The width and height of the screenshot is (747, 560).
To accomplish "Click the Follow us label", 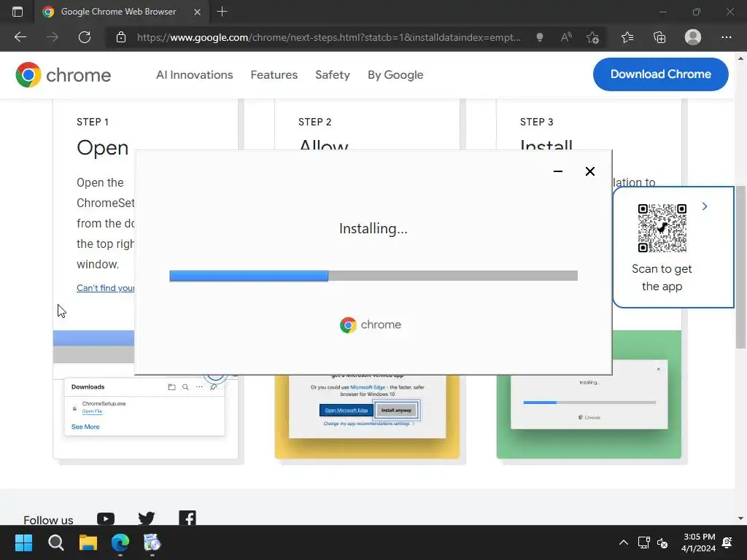I will 48,519.
